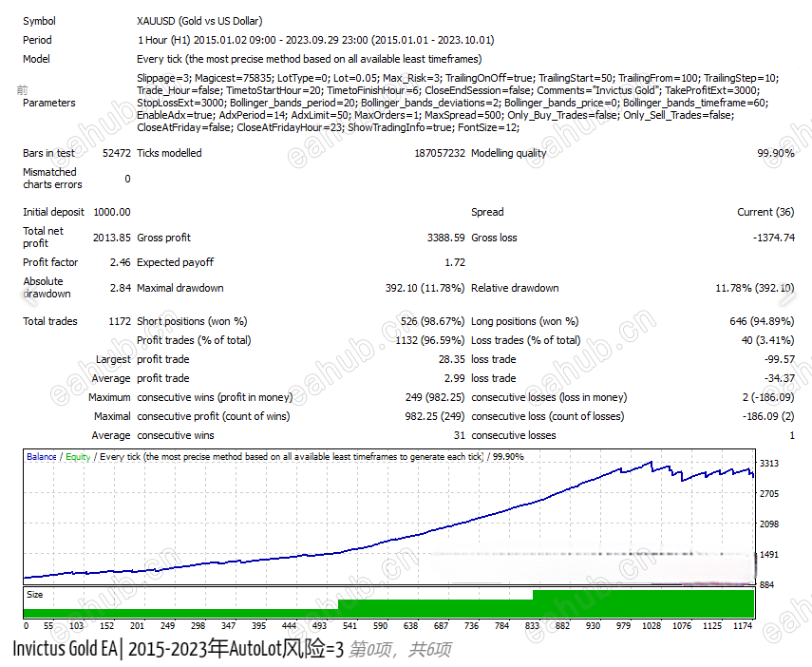Click the 'Balance' legend label in chart

[x=42, y=457]
